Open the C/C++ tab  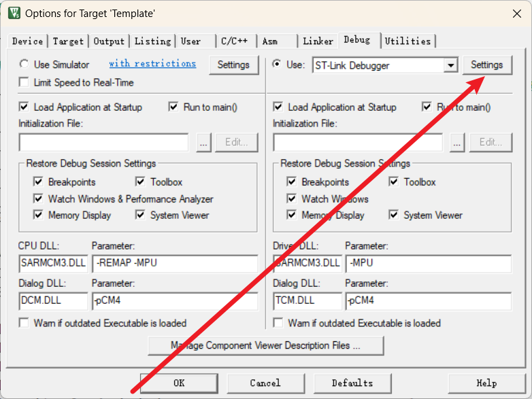coord(237,41)
